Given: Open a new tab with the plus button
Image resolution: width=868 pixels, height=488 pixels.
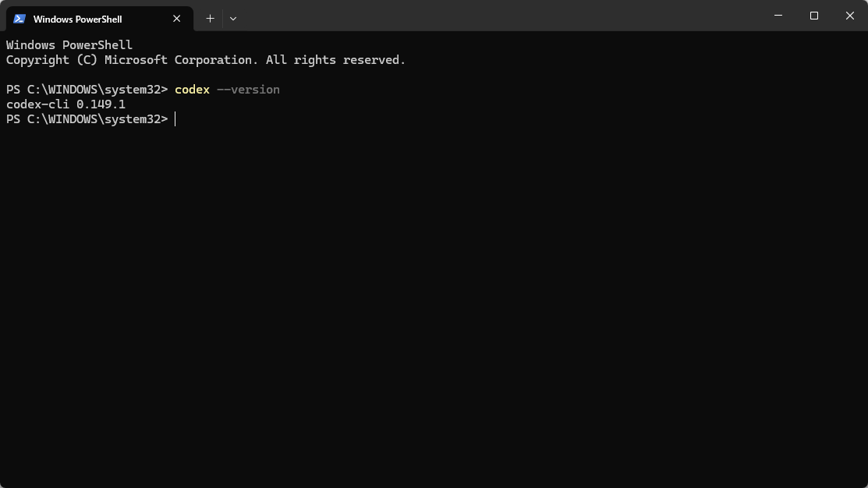Looking at the screenshot, I should pyautogui.click(x=210, y=19).
